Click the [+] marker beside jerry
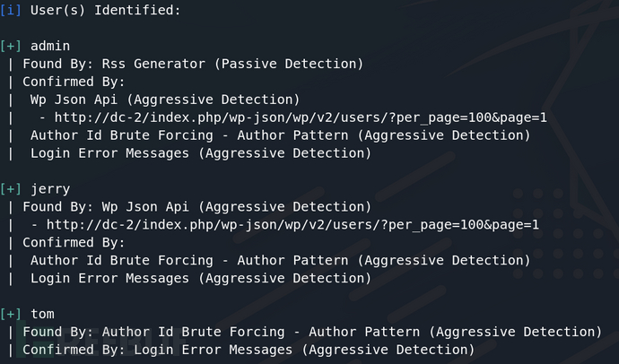This screenshot has height=364, width=619. point(12,189)
